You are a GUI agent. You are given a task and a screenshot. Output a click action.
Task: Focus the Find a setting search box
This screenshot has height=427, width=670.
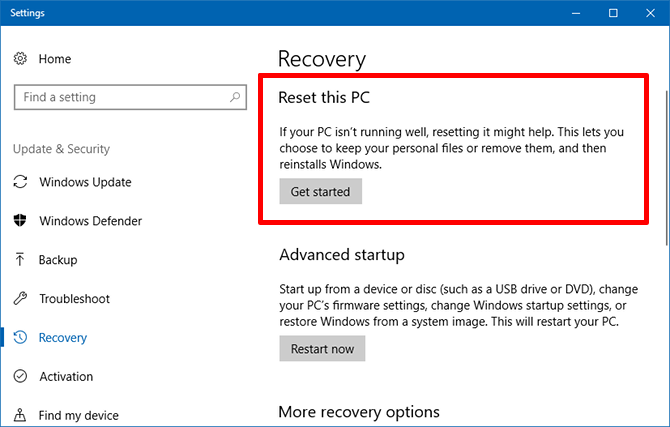pyautogui.click(x=130, y=97)
